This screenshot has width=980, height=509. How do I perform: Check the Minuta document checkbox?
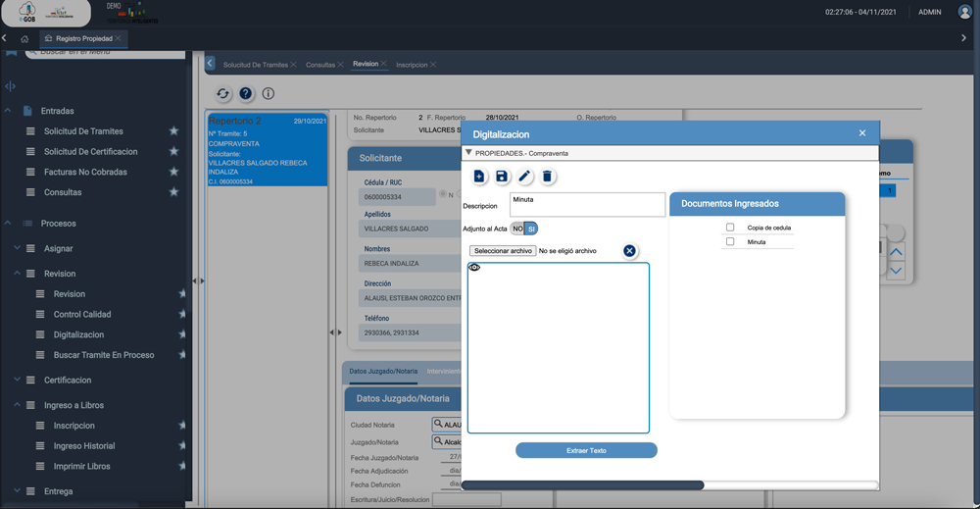click(x=730, y=241)
